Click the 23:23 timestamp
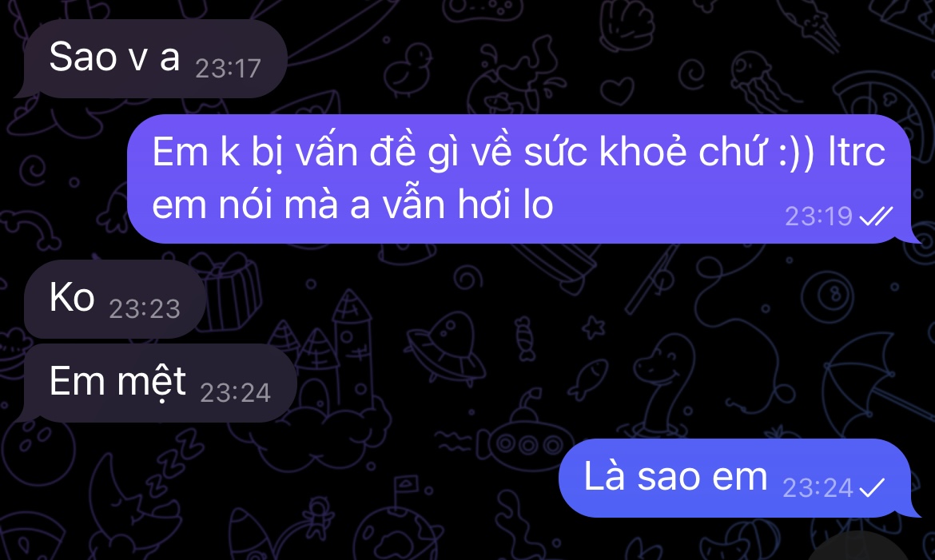Viewport: 935px width, 560px height. [x=145, y=309]
